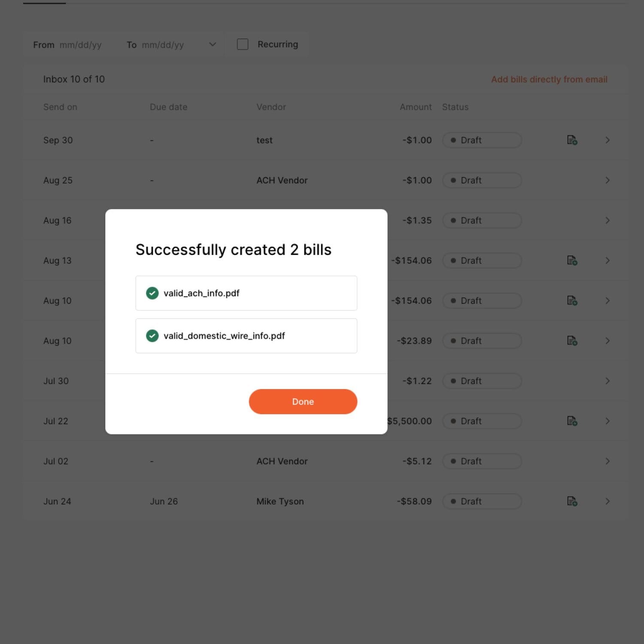Click the document icon on Sep 30 row
Screen dimensions: 644x644
pos(572,140)
